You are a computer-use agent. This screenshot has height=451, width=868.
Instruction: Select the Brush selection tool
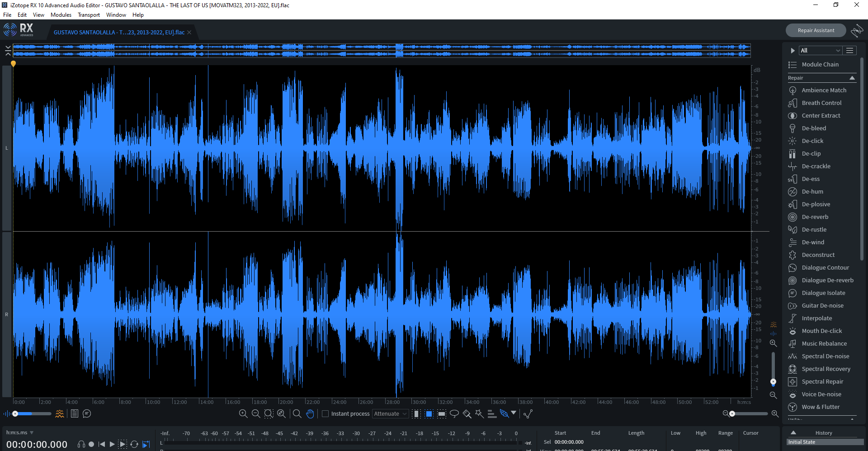click(x=467, y=413)
